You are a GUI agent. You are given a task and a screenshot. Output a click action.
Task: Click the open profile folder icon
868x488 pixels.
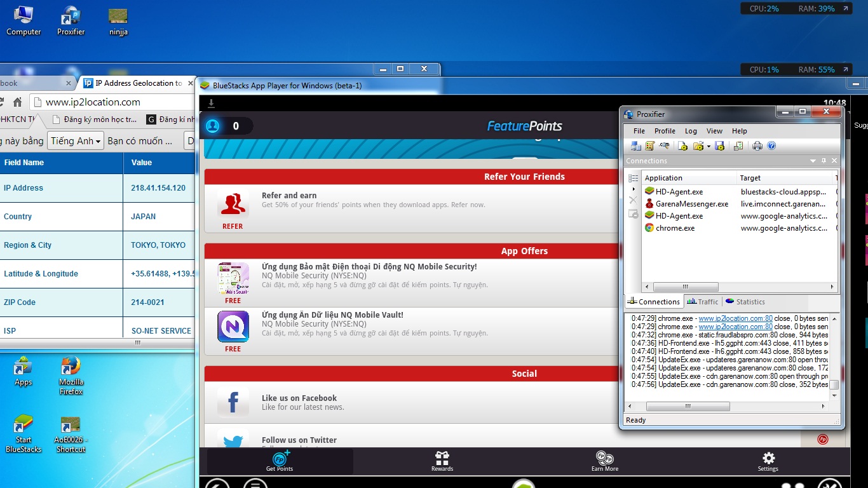[x=698, y=146]
